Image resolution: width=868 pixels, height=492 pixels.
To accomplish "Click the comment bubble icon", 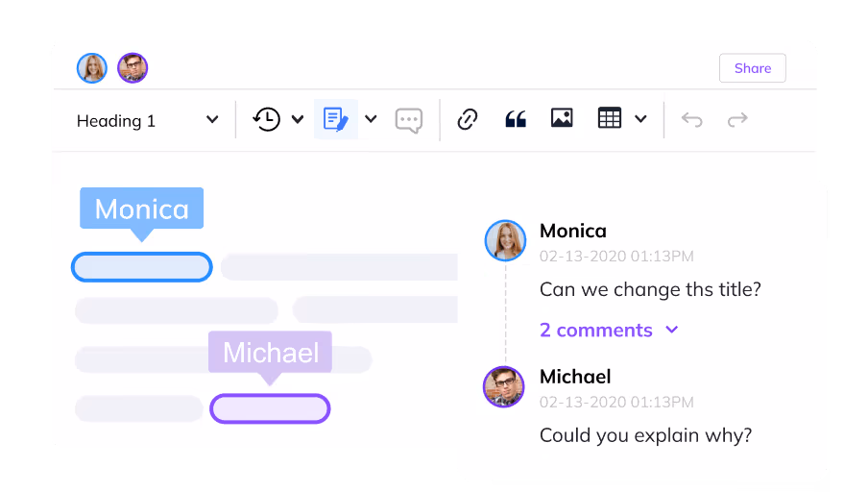I will tap(408, 120).
